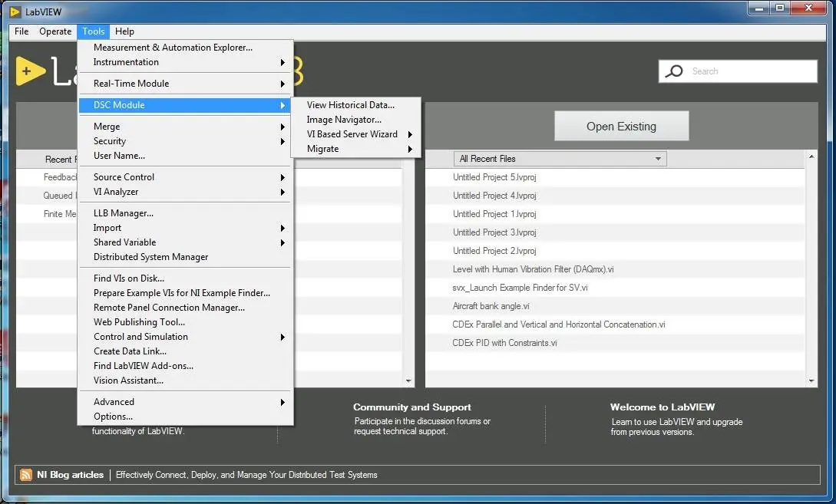Image resolution: width=836 pixels, height=504 pixels.
Task: Click the NI Blog articles label
Action: pos(70,475)
